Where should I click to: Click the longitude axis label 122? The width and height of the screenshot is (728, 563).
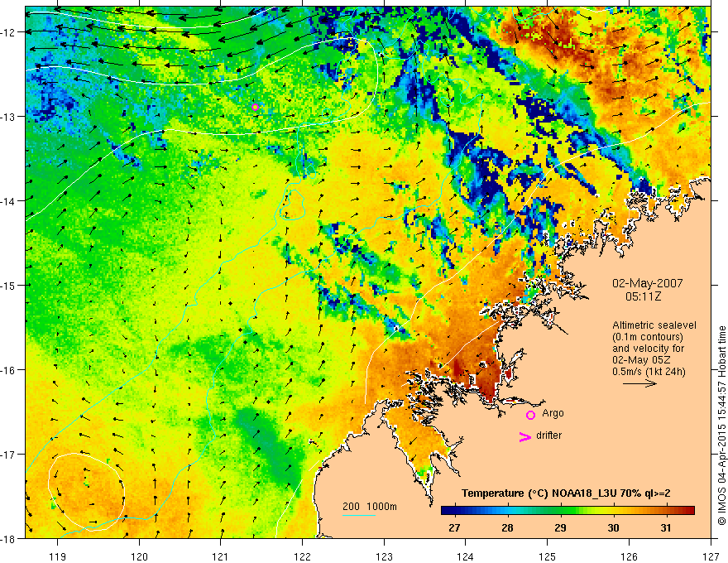302,556
